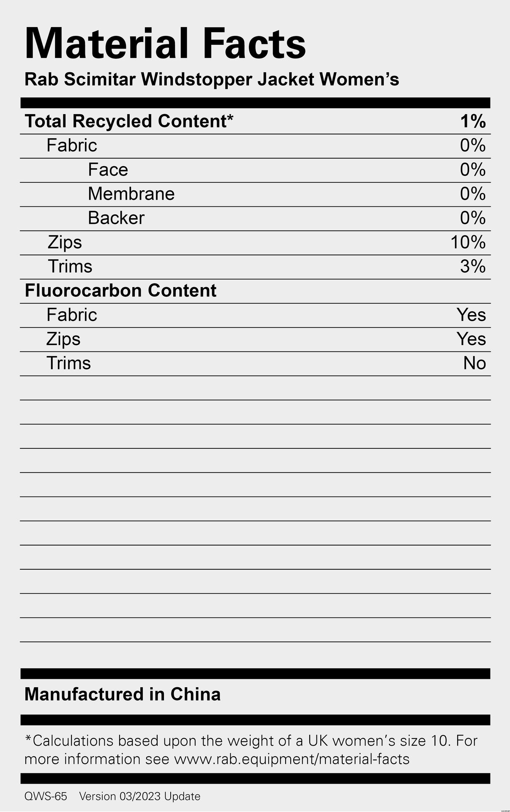Click the No value for Fluorocarbon Trims
The width and height of the screenshot is (510, 812).
point(475,363)
